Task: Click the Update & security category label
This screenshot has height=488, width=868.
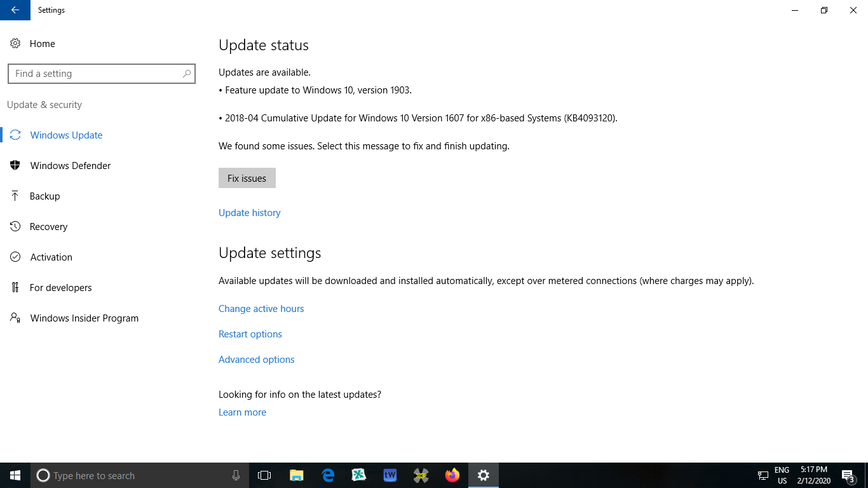Action: pyautogui.click(x=44, y=105)
